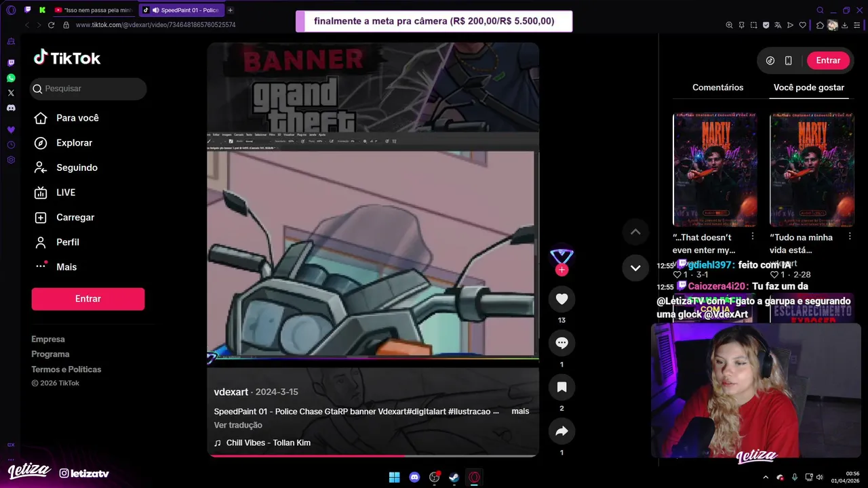Expand Termos e Políticas section
This screenshot has height=488, width=868.
[66, 369]
